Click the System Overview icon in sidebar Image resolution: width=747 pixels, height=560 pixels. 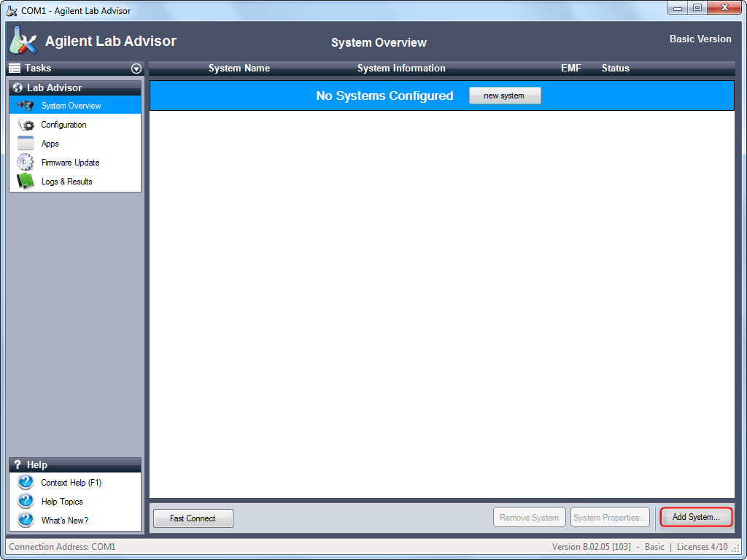tap(26, 106)
